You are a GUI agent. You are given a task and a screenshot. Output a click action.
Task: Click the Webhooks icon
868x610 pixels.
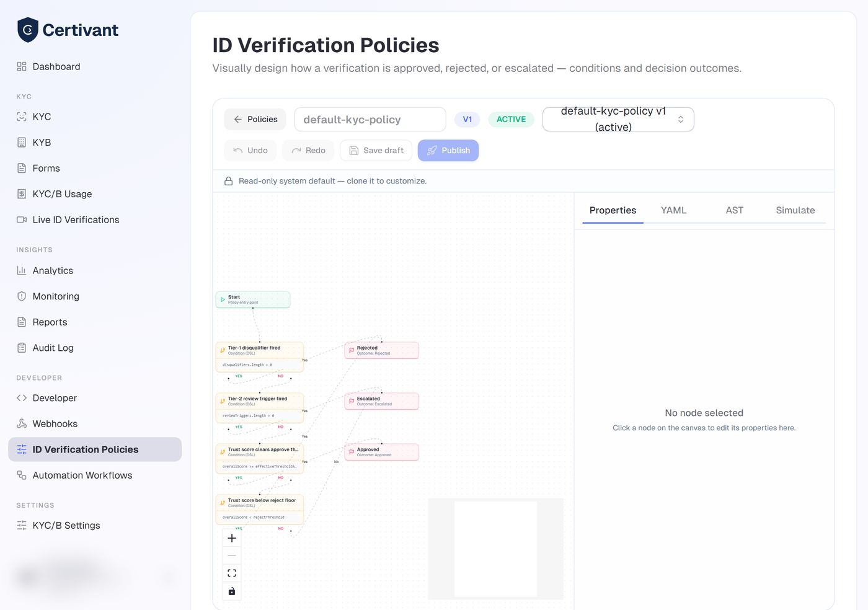[22, 423]
